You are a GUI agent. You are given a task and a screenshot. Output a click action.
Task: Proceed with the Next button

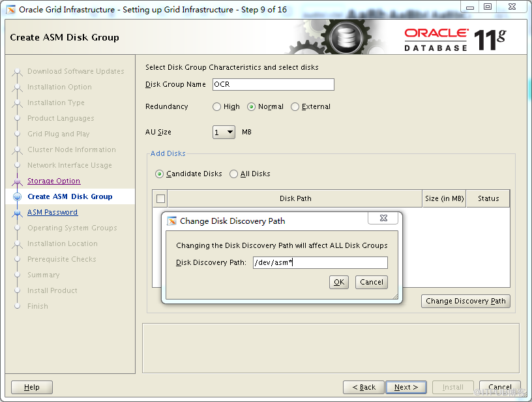[x=406, y=387]
